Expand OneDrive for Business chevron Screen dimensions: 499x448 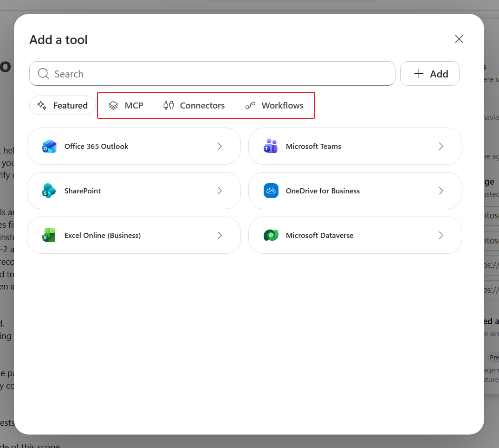click(441, 191)
